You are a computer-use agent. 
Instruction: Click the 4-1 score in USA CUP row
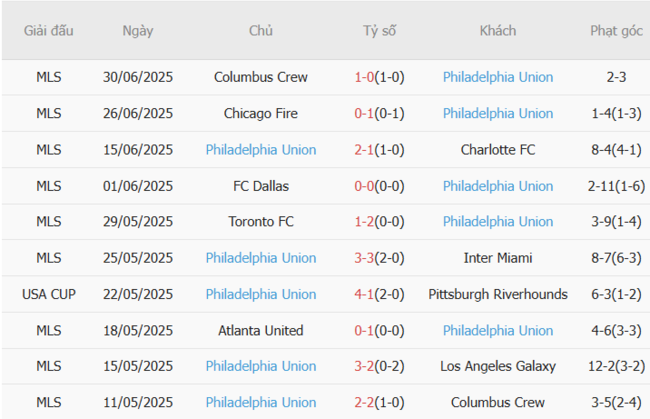pos(365,294)
